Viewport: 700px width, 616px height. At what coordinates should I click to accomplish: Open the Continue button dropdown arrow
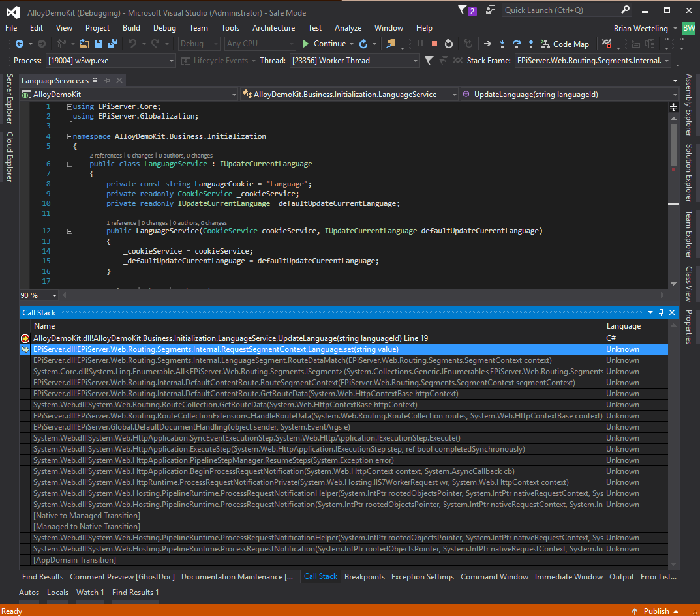click(352, 44)
